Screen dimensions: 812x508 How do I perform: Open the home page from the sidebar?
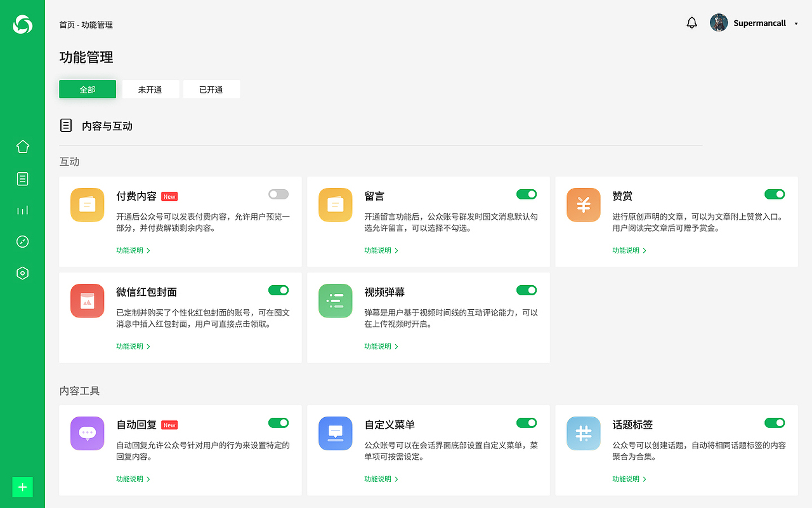point(22,146)
